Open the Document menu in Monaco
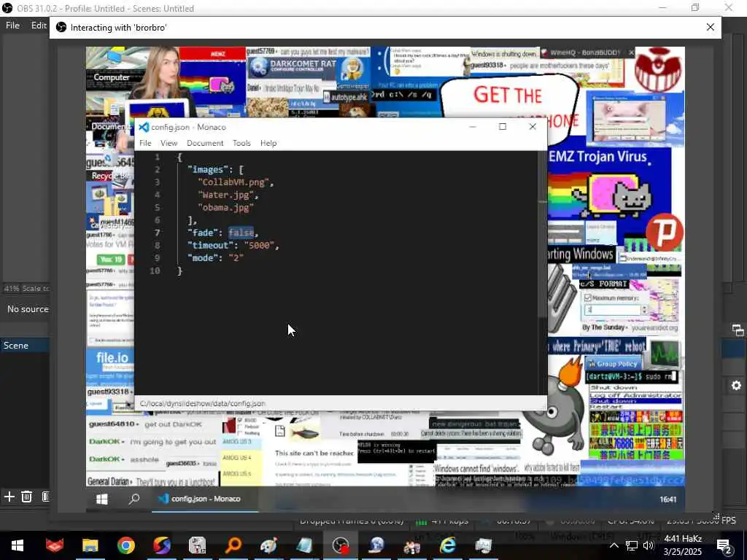 [205, 143]
